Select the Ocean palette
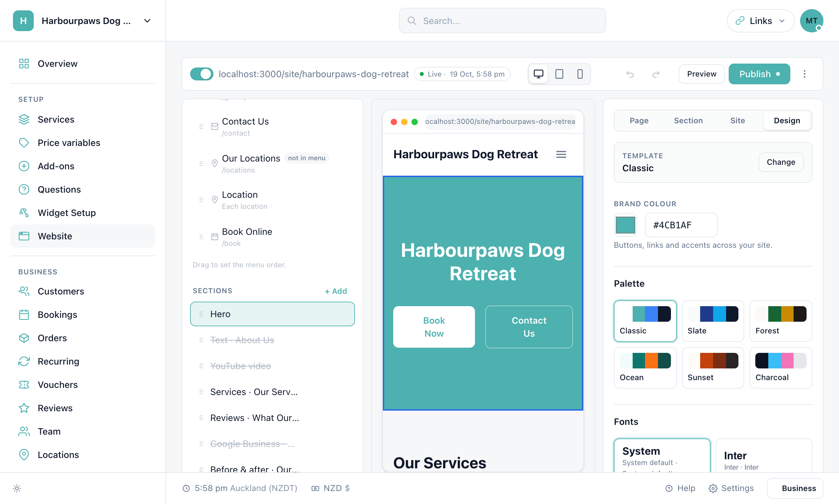Image resolution: width=839 pixels, height=504 pixels. tap(645, 367)
